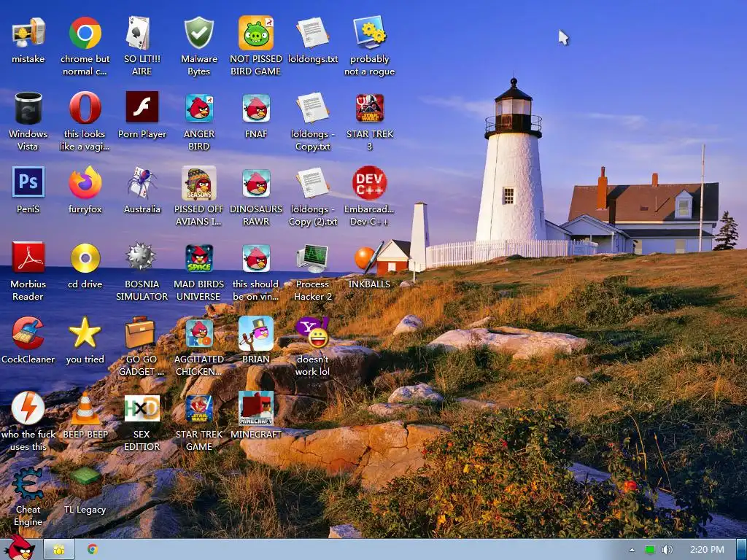Launch MAD BIRDS UNIVERSE Space icon

pyautogui.click(x=198, y=258)
